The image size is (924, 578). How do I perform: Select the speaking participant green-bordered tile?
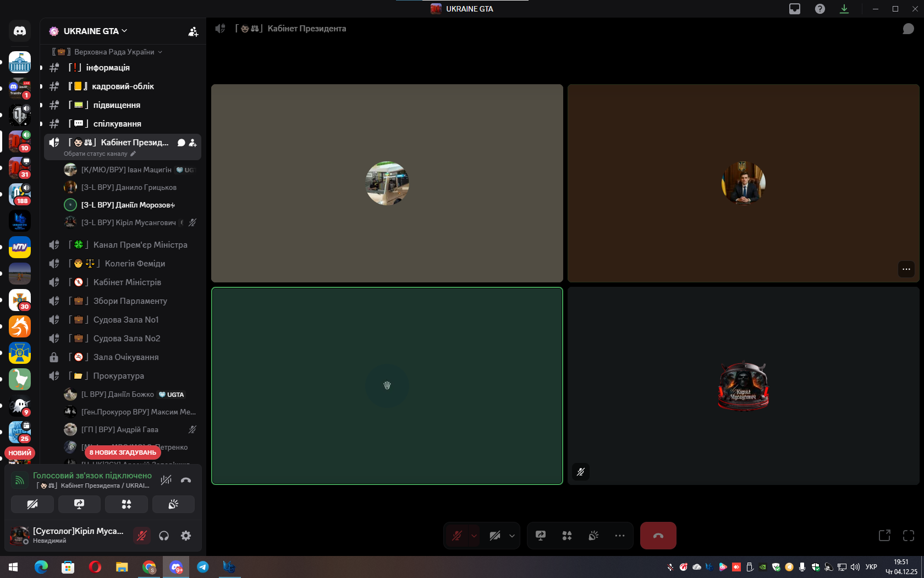click(387, 386)
